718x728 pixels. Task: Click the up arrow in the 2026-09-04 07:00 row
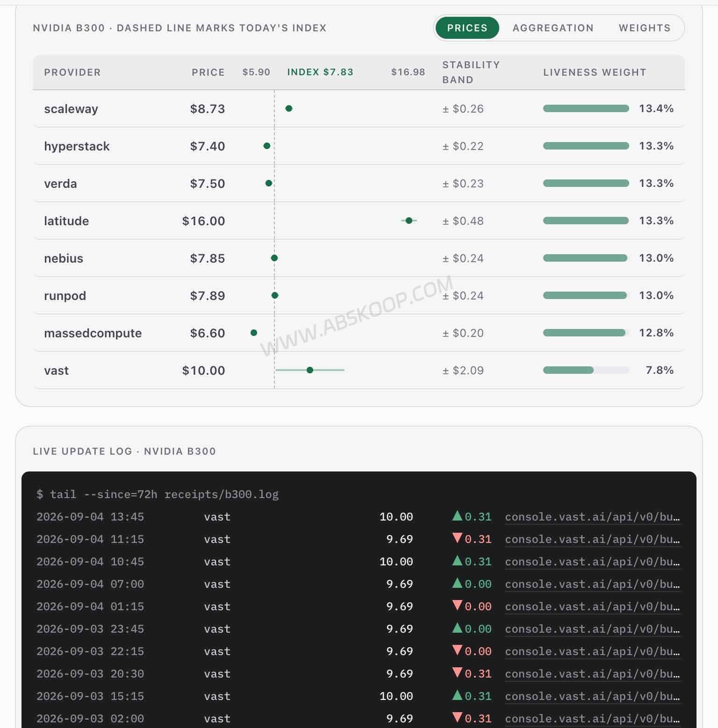point(457,583)
